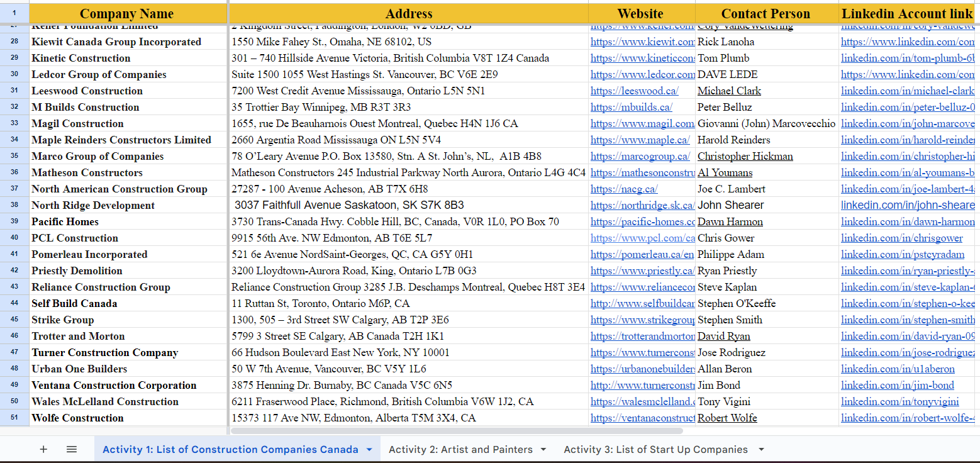Image resolution: width=980 pixels, height=463 pixels.
Task: Visit the selfbuildcan website link
Action: (x=642, y=304)
